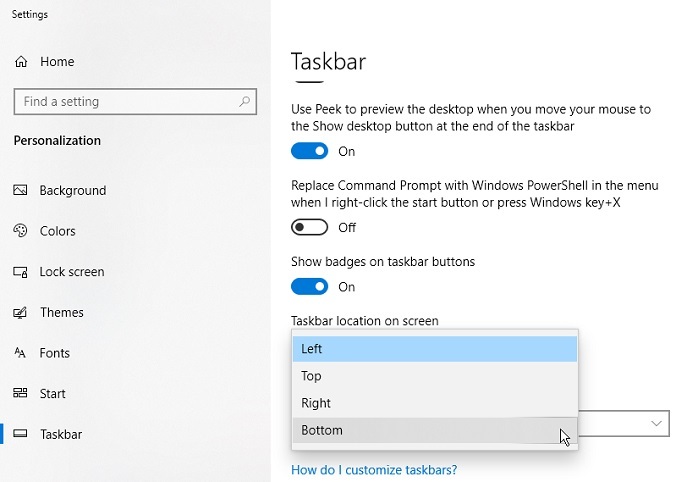Disable Show badges on taskbar buttons
The image size is (698, 482).
309,287
